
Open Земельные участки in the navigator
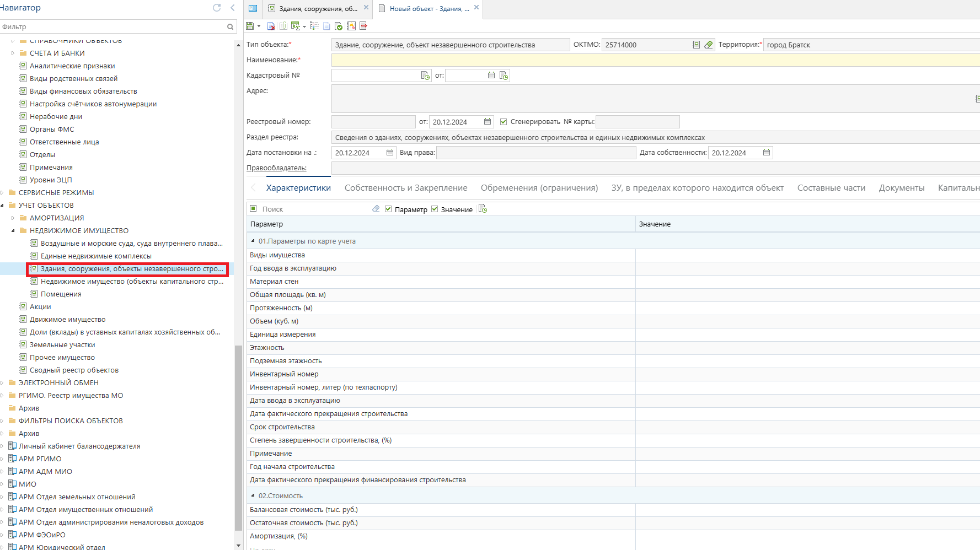point(62,345)
